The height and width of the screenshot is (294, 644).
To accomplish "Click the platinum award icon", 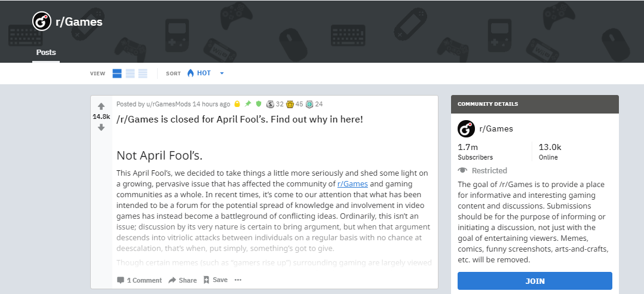I will pos(309,105).
